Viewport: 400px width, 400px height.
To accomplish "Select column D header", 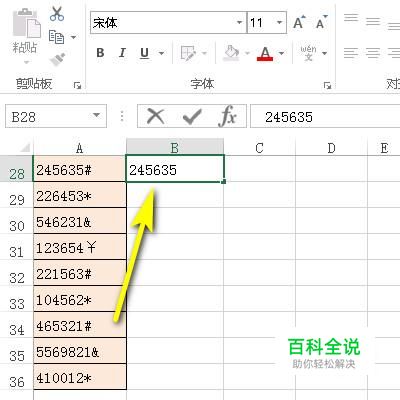I will 331,148.
